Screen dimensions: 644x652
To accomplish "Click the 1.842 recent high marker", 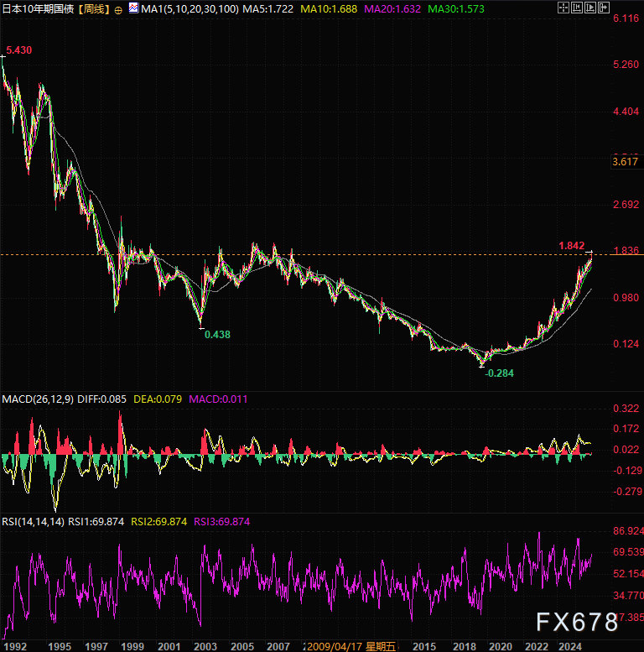I will click(x=572, y=245).
